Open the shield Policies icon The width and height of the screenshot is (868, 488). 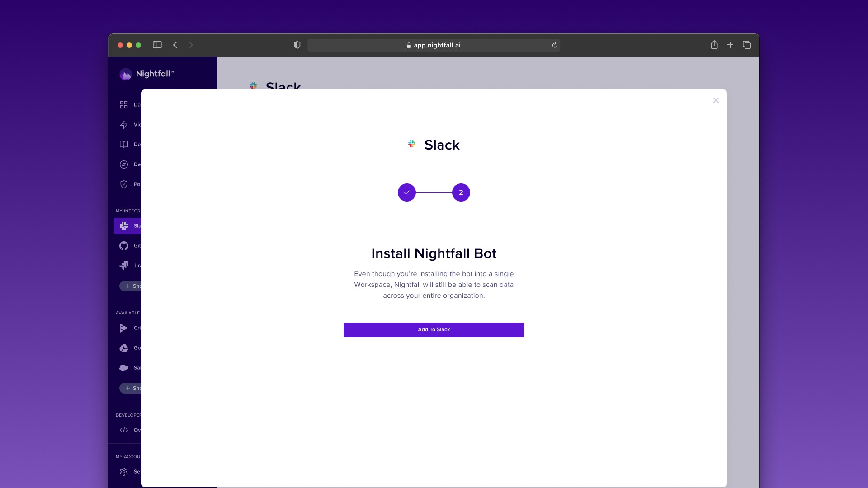tap(124, 184)
